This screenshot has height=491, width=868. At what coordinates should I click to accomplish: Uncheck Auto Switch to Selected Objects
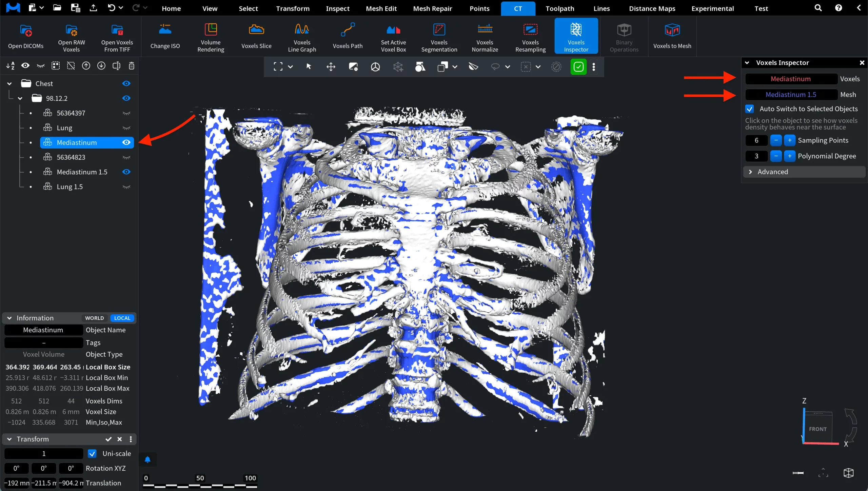(750, 109)
